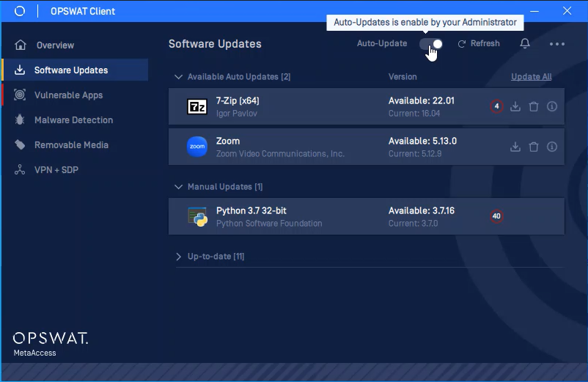Click the trash icon for 7-Zip
Screen dimensions: 588x382
534,106
